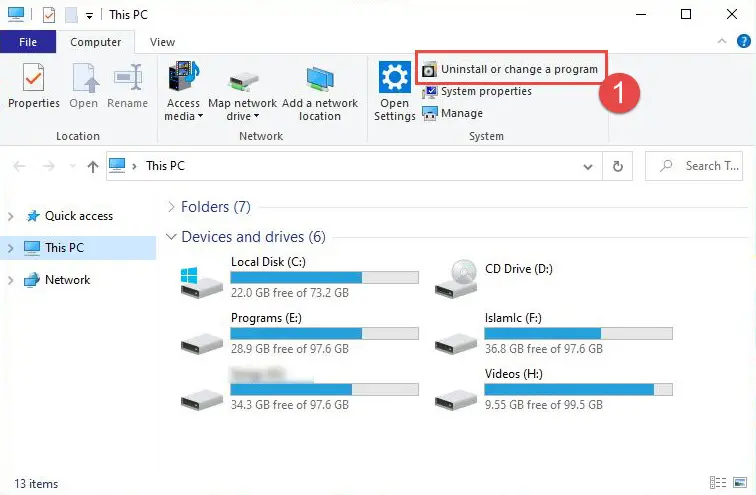Open the recent locations dropdown arrow
This screenshot has width=756, height=495.
[x=72, y=166]
